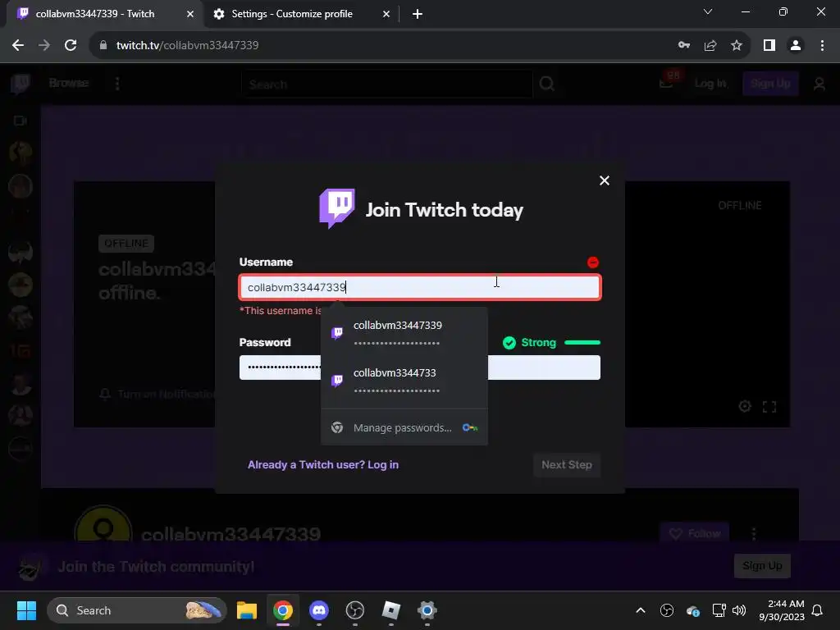Image resolution: width=840 pixels, height=630 pixels.
Task: Click the Password input field
Action: [420, 367]
